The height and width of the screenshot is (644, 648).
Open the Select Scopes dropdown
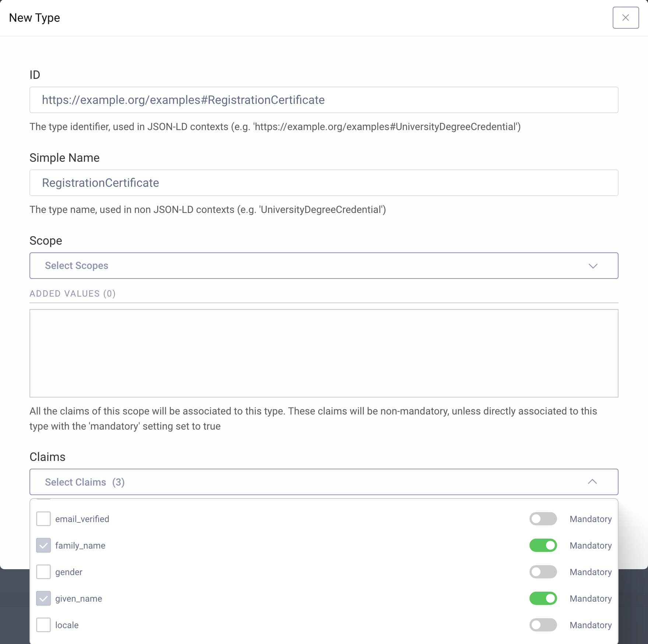point(323,266)
